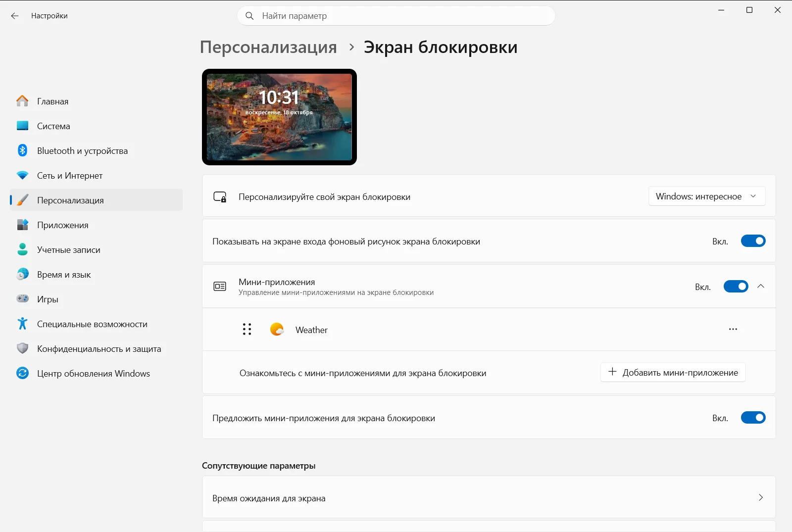The width and height of the screenshot is (792, 532).
Task: Click the Weather app sun icon
Action: (x=277, y=330)
